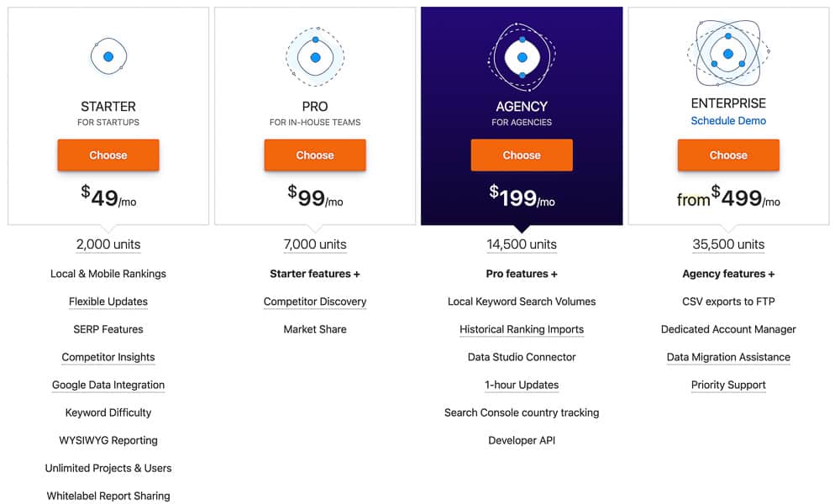Click the Starter plan atom icon
This screenshot has height=504, width=840.
pos(108,55)
